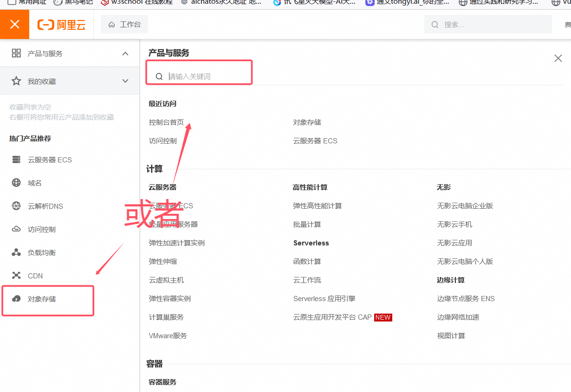Open 函数计算 link

click(x=307, y=262)
